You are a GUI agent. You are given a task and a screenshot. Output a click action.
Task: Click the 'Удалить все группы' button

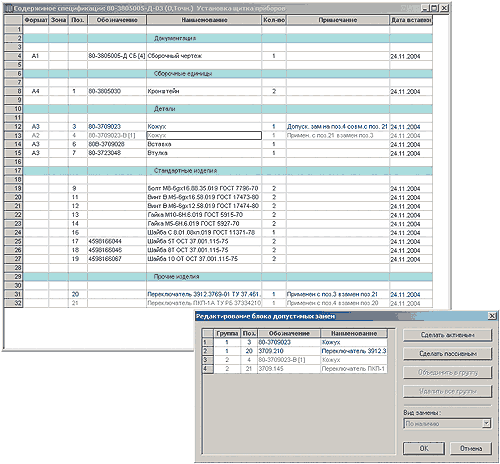[447, 391]
